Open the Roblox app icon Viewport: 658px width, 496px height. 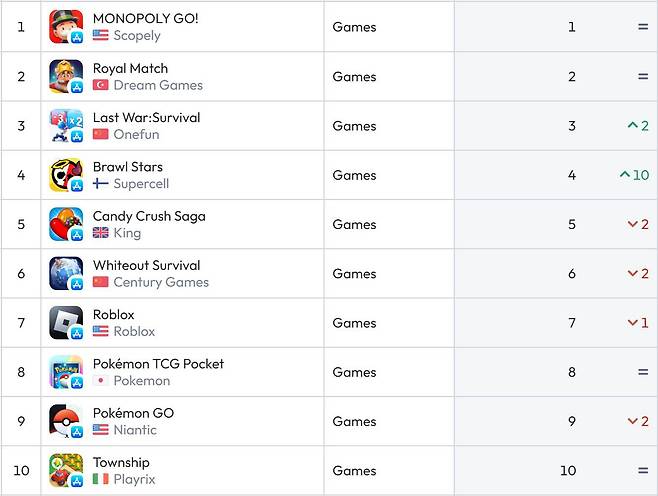tap(66, 323)
